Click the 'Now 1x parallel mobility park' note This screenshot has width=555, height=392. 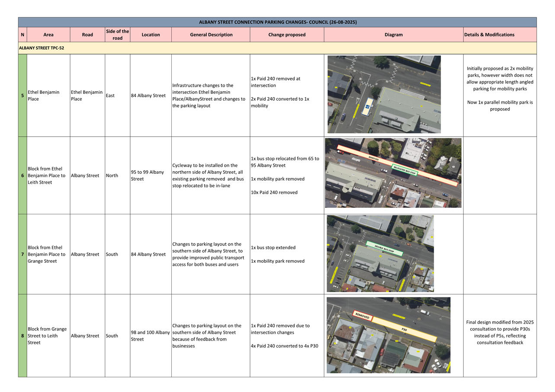[x=500, y=106]
